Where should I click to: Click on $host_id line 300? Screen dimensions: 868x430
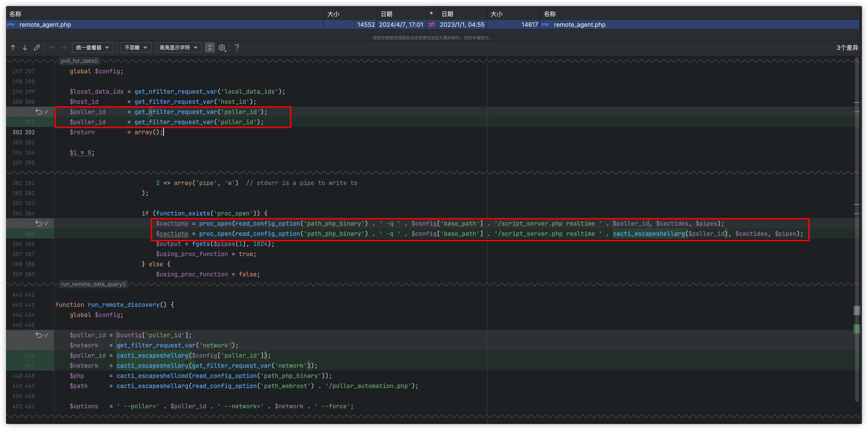(x=163, y=102)
